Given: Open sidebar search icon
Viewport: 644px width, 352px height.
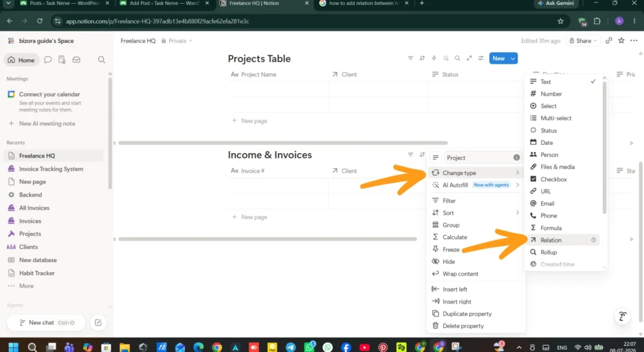Looking at the screenshot, I should tap(101, 60).
